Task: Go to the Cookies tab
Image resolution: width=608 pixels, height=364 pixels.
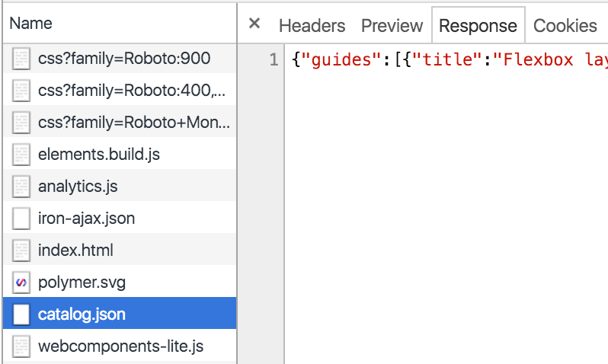Action: 565,26
